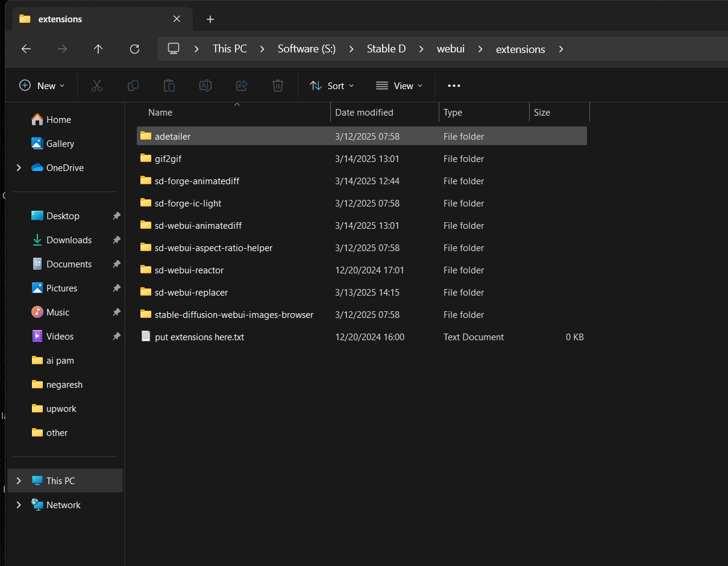728x566 pixels.
Task: Click the Copy icon in toolbar
Action: (x=133, y=86)
